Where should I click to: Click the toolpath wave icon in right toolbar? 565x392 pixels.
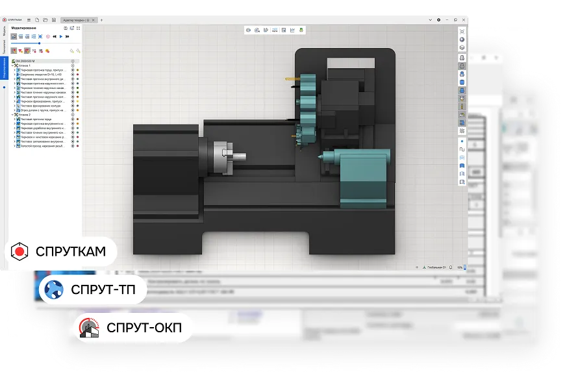[x=462, y=149]
